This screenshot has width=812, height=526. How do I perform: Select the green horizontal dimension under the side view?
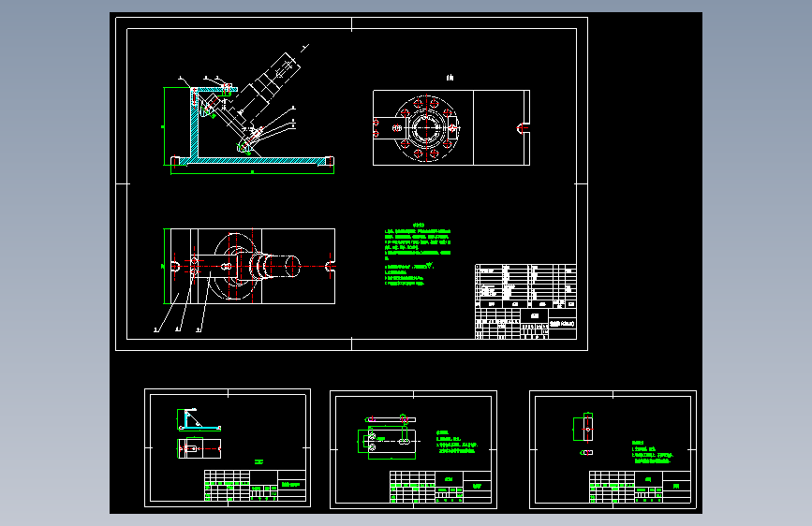coord(252,171)
